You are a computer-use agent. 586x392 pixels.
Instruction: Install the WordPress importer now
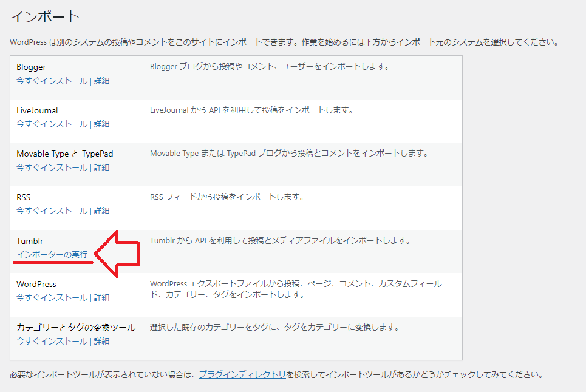click(x=52, y=297)
